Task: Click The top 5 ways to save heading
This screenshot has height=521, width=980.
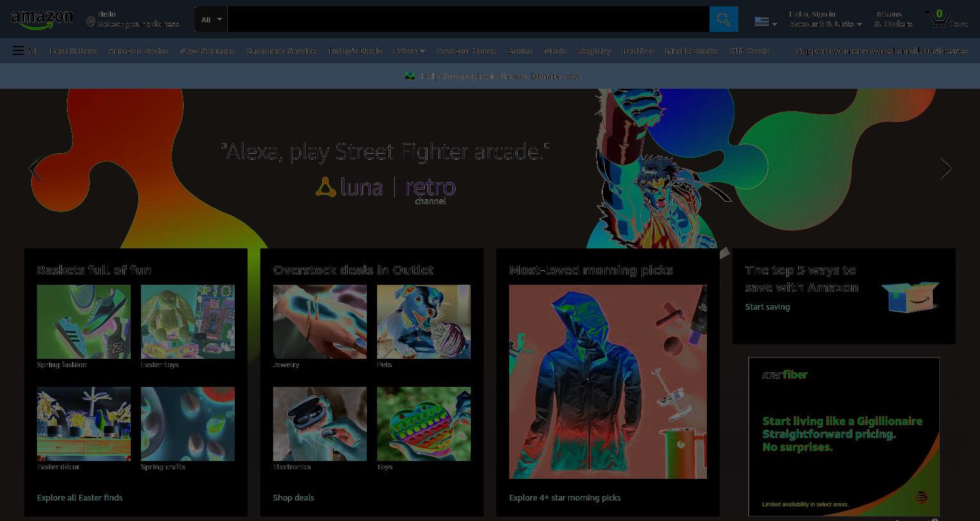Action: (x=802, y=278)
